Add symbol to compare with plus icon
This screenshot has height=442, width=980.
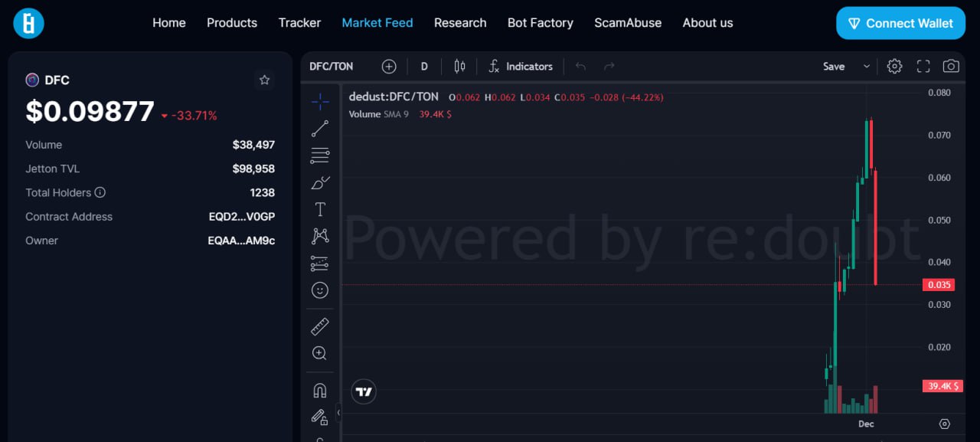pos(389,67)
